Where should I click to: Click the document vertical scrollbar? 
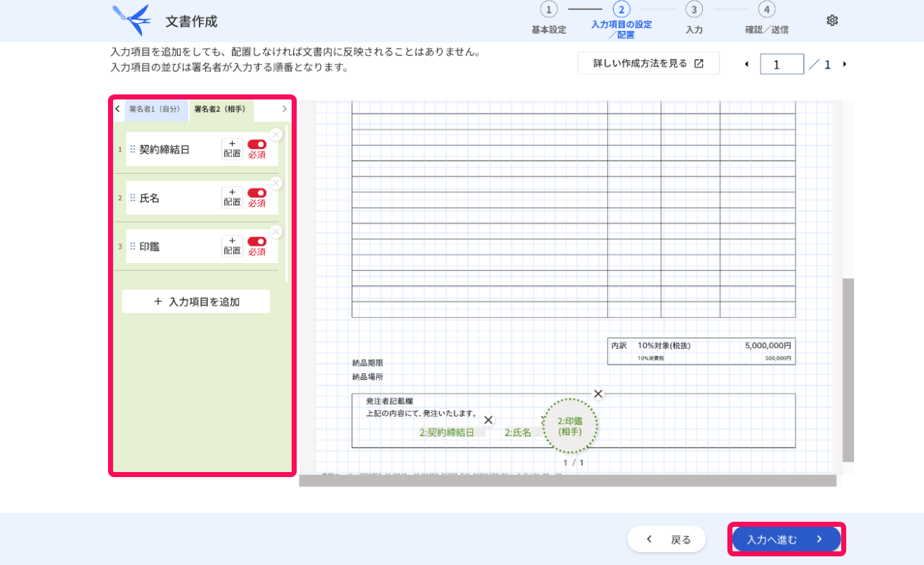(x=848, y=370)
